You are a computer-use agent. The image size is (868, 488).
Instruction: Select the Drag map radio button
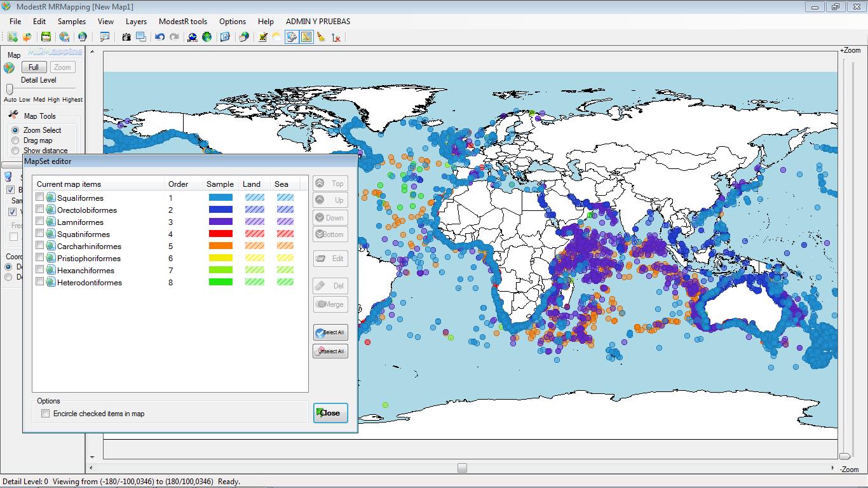click(x=15, y=140)
